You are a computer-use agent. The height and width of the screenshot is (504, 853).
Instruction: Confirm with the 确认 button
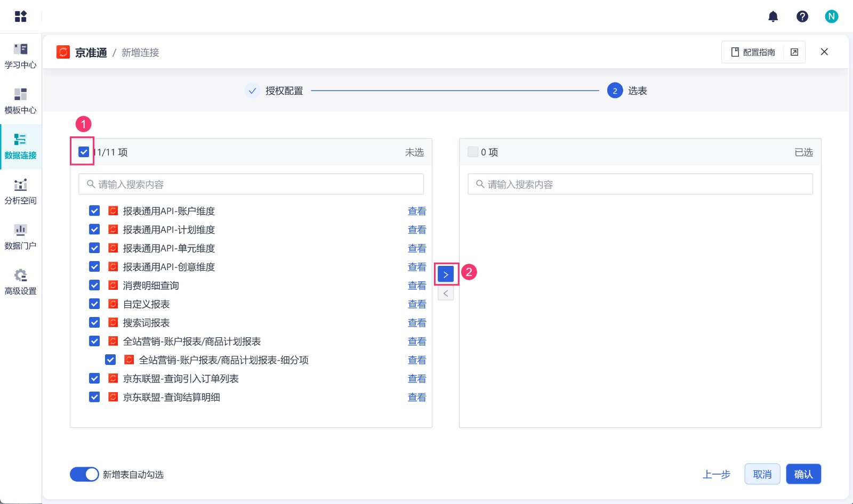coord(803,474)
